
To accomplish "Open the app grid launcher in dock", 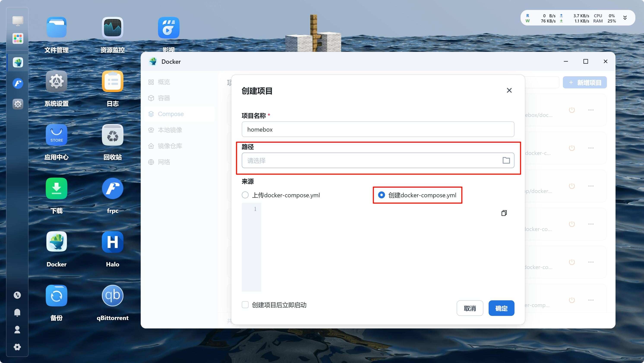I will coord(18,38).
